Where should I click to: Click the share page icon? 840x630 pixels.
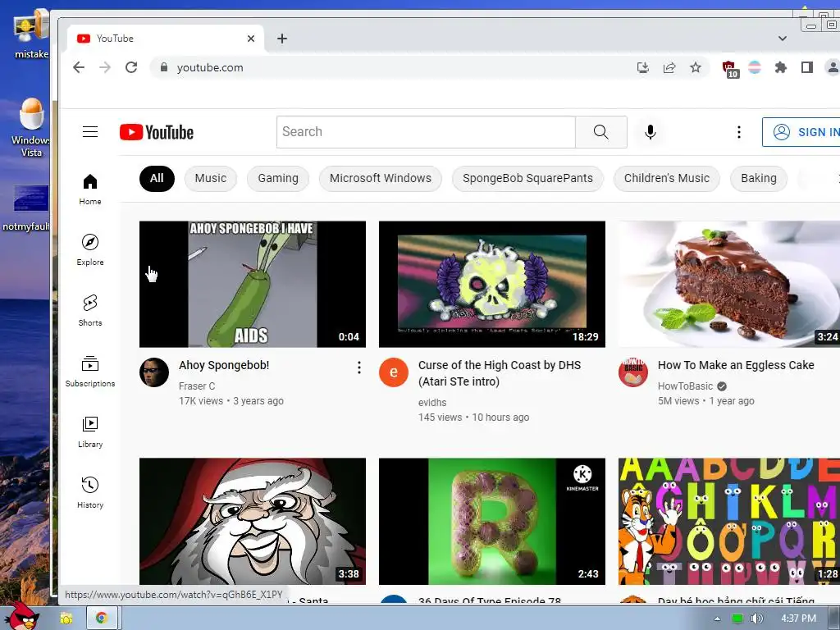(669, 67)
